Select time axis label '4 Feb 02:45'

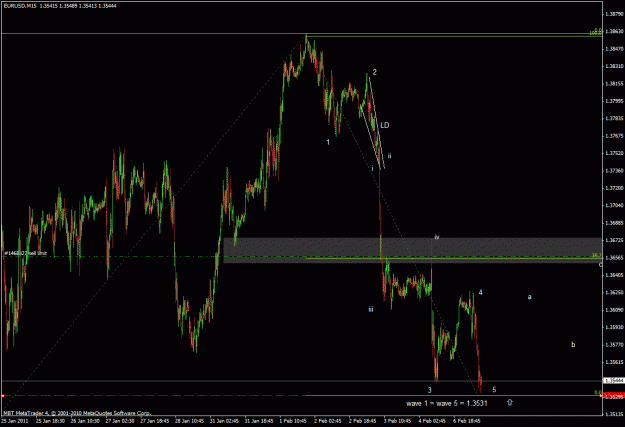pyautogui.click(x=432, y=421)
